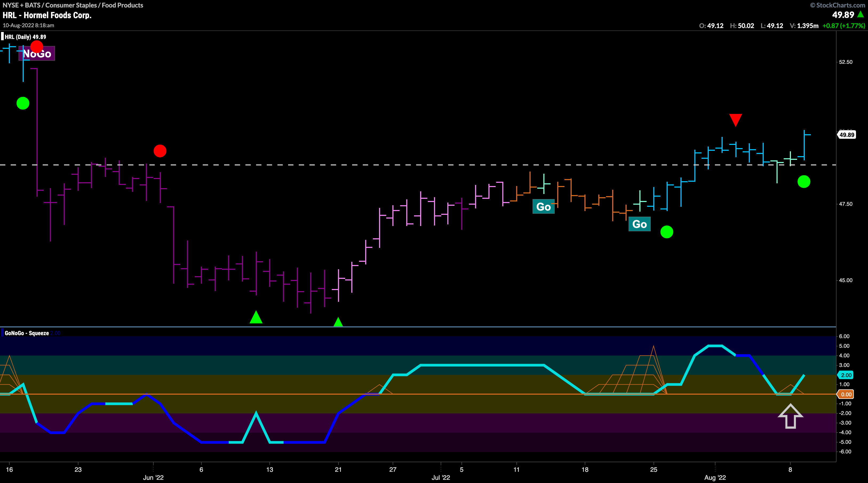868x483 pixels.
Task: Click the second Go label near July 22
Action: [640, 224]
